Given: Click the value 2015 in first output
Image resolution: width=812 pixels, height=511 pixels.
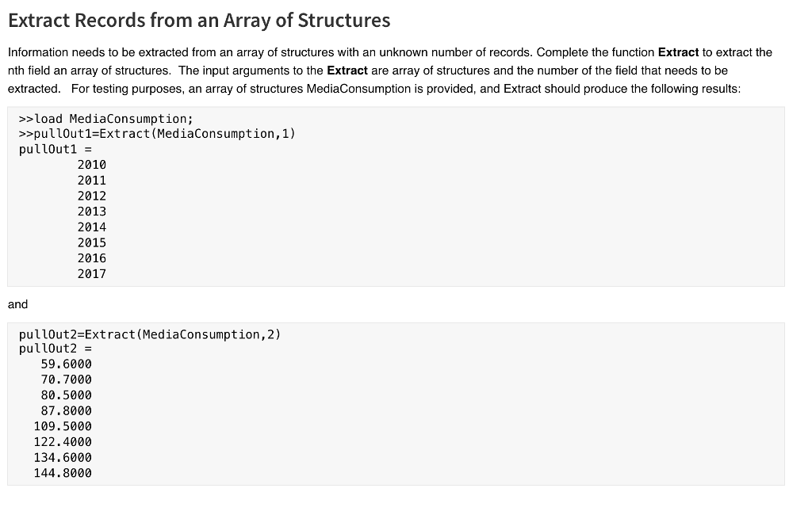Looking at the screenshot, I should tap(92, 242).
